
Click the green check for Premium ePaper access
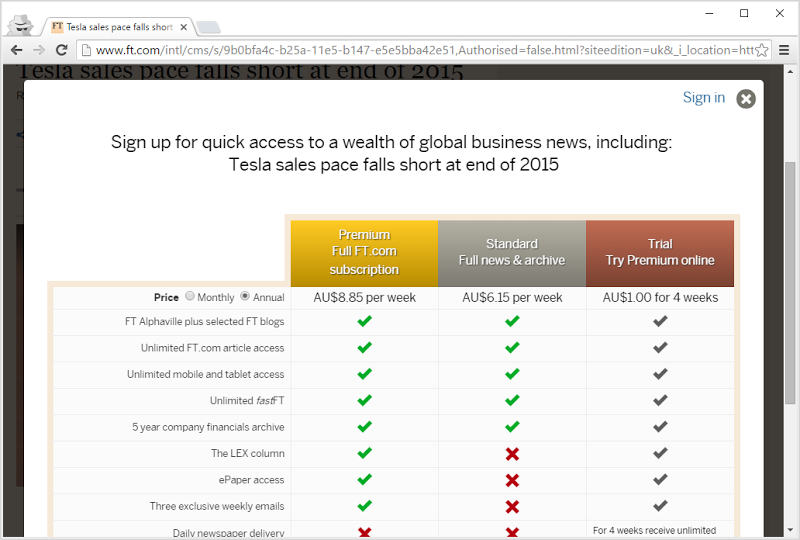coord(364,479)
